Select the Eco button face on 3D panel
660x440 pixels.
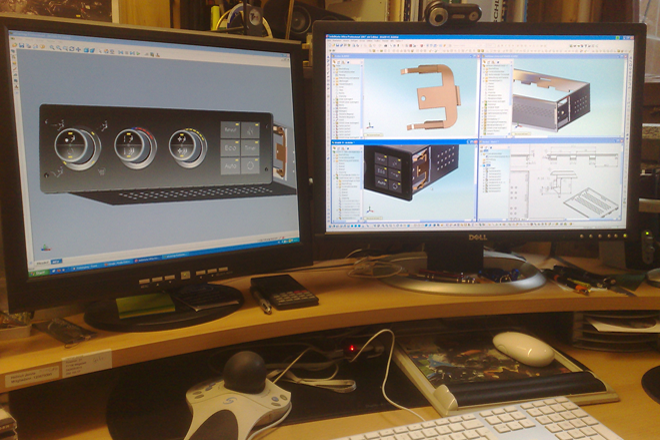(x=230, y=148)
